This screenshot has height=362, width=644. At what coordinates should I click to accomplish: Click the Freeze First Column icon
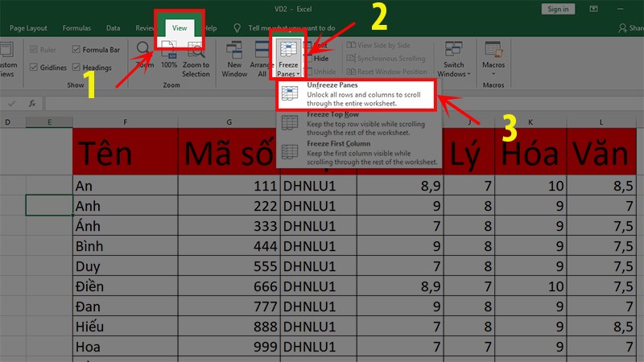(290, 152)
